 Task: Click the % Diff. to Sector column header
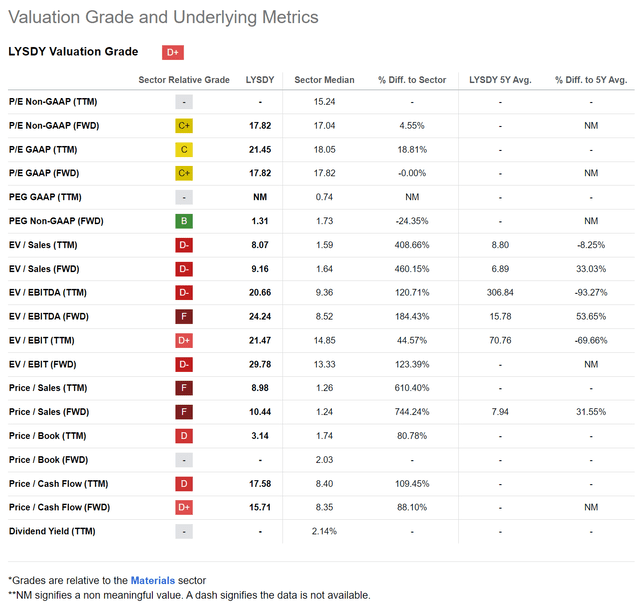click(x=412, y=80)
